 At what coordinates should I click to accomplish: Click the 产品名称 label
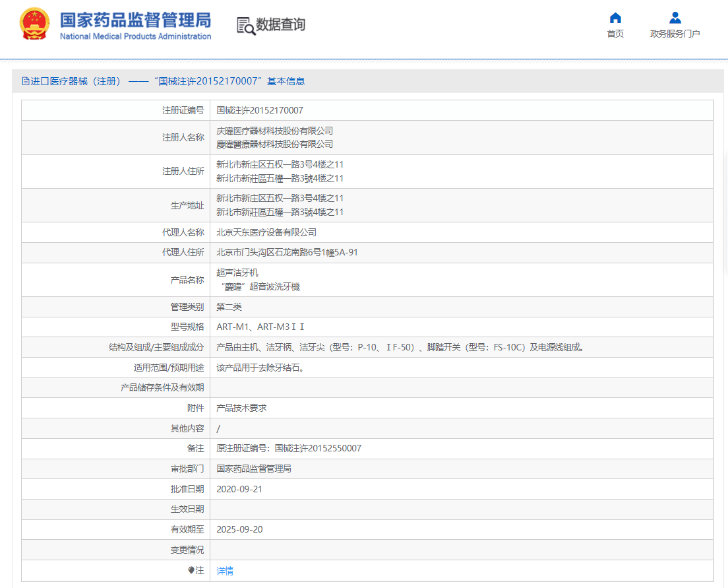pos(187,280)
